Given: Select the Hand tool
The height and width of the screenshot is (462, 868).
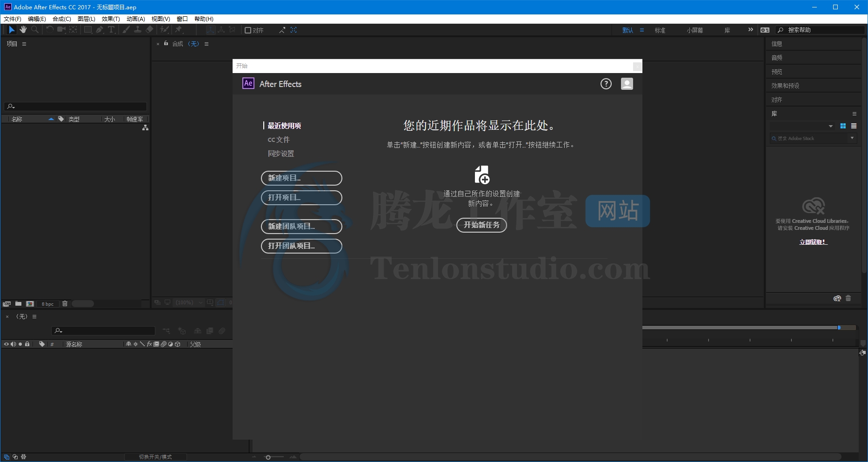Looking at the screenshot, I should (23, 30).
